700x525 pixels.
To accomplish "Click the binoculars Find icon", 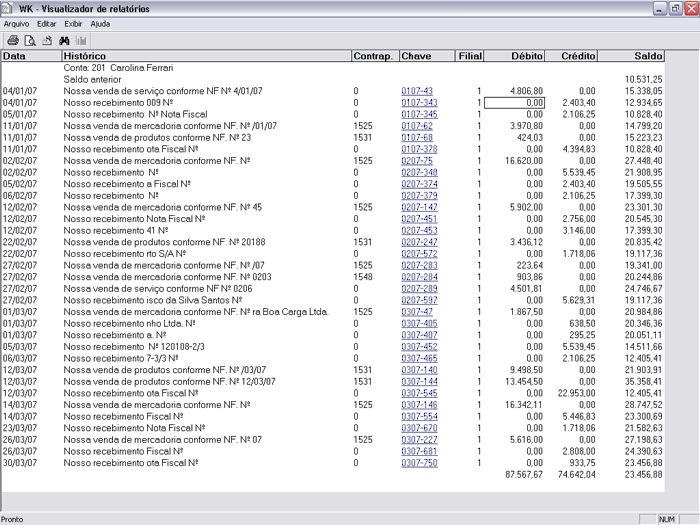I will 63,40.
